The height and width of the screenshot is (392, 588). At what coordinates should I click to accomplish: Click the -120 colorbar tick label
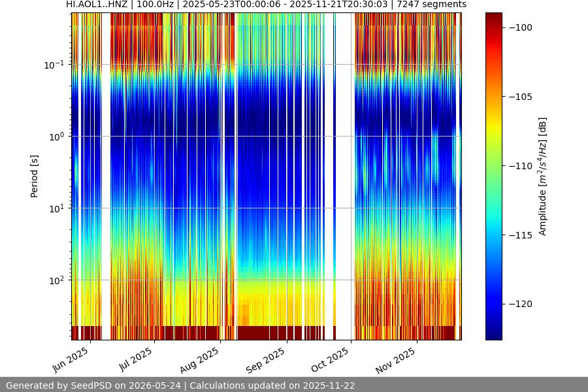tap(521, 304)
